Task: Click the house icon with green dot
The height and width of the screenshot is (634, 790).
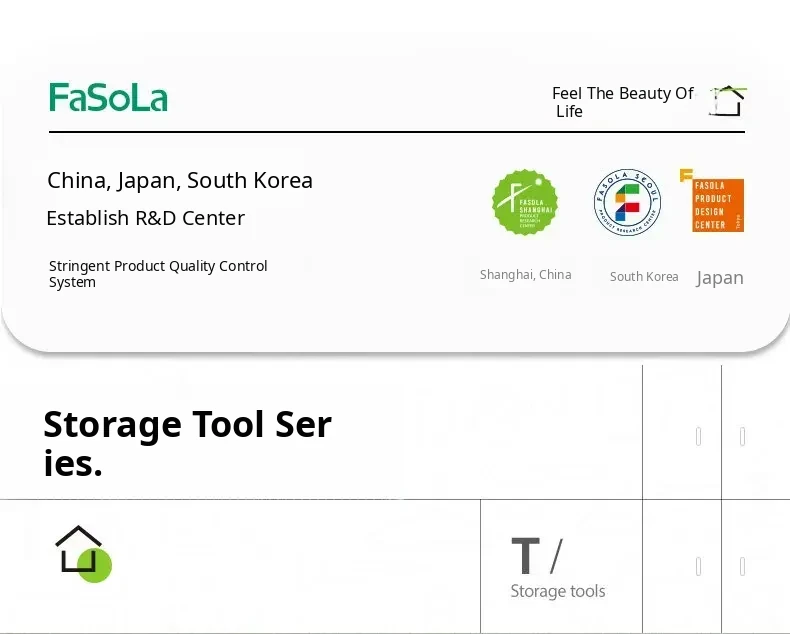Action: tap(82, 552)
